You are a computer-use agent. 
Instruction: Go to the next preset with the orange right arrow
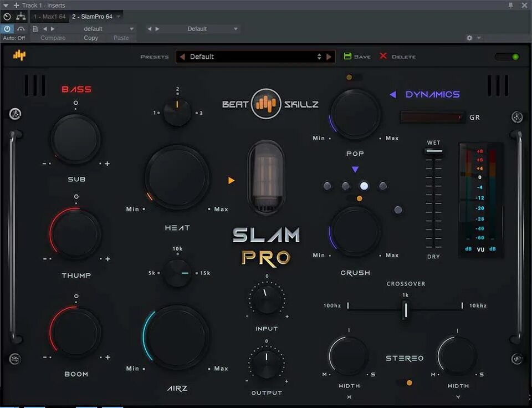pos(329,57)
